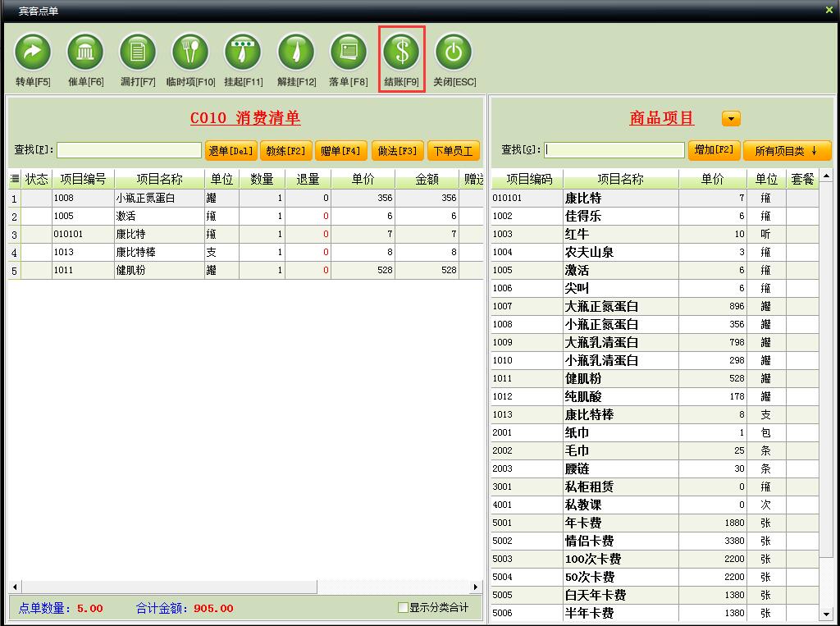Viewport: 840px width, 626px height.
Task: Click the 挂起[F11] suspend icon
Action: click(x=243, y=52)
